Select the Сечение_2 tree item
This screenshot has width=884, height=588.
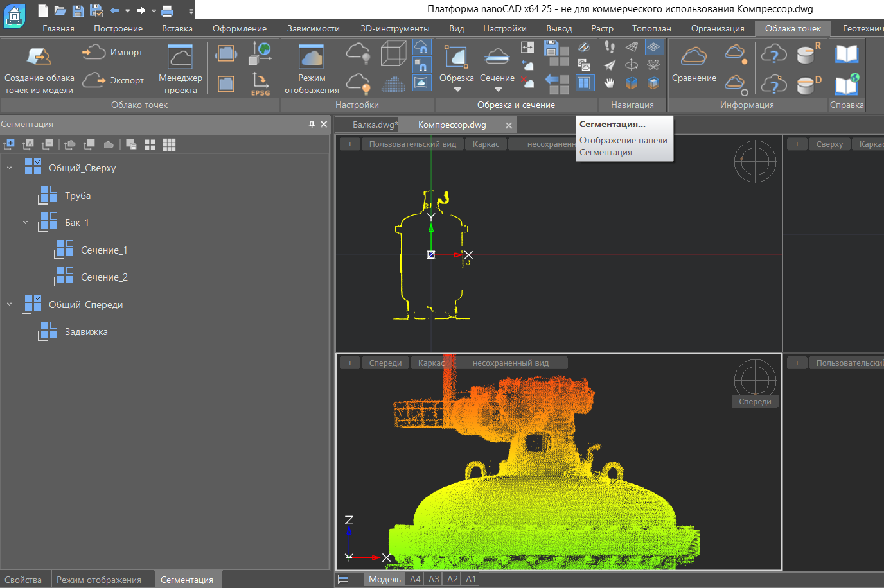pos(104,277)
